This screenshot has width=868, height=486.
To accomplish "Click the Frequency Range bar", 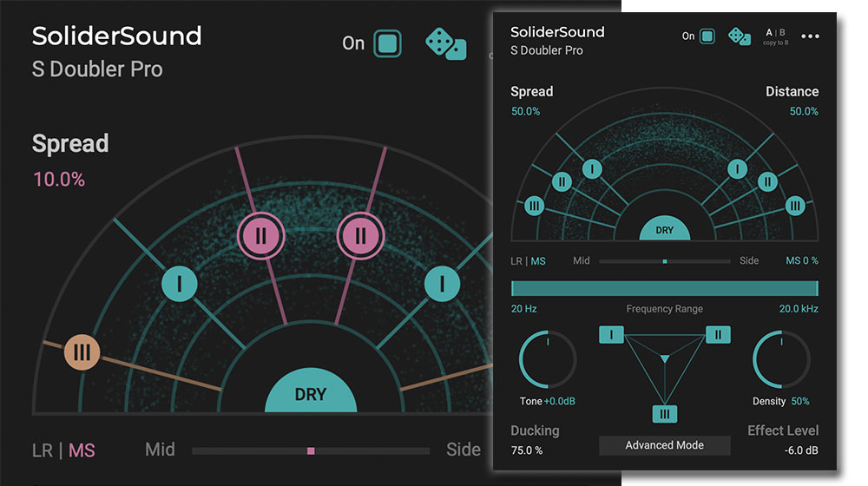I will point(664,288).
